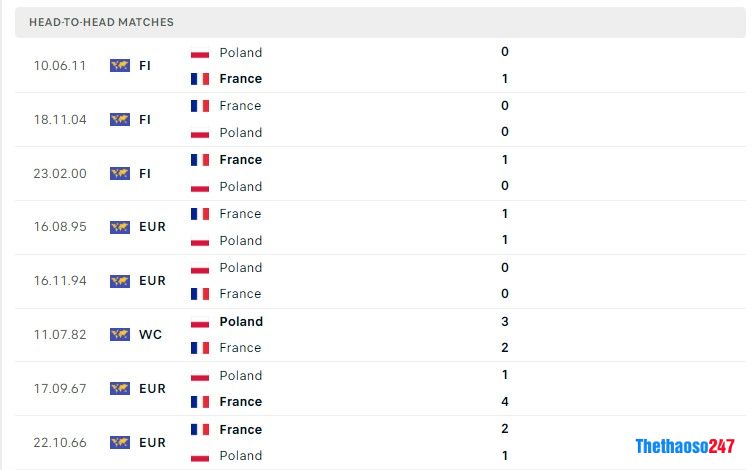Screen dimensions: 752x470
Task: Click Poland flag in 10.06.11 match
Action: [x=200, y=53]
